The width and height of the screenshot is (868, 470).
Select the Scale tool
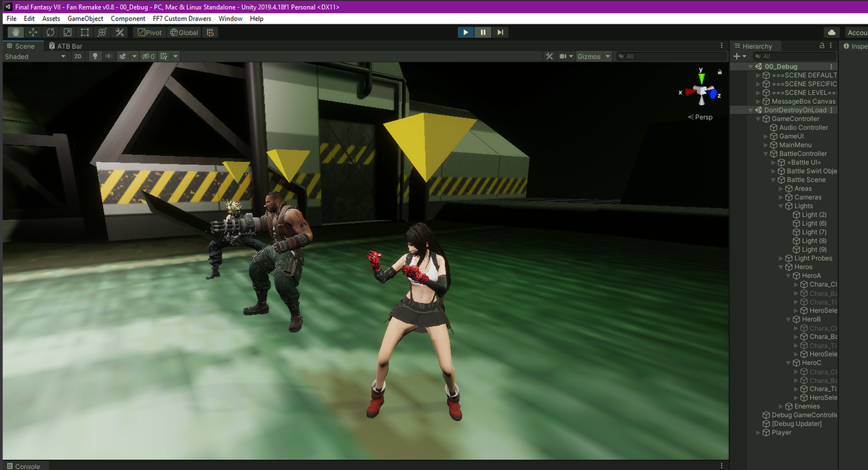(67, 32)
